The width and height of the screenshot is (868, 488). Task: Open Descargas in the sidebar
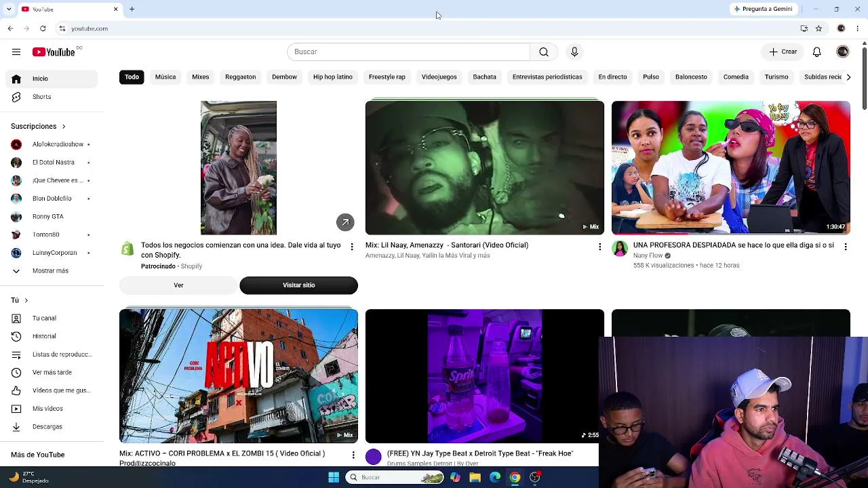point(52,427)
